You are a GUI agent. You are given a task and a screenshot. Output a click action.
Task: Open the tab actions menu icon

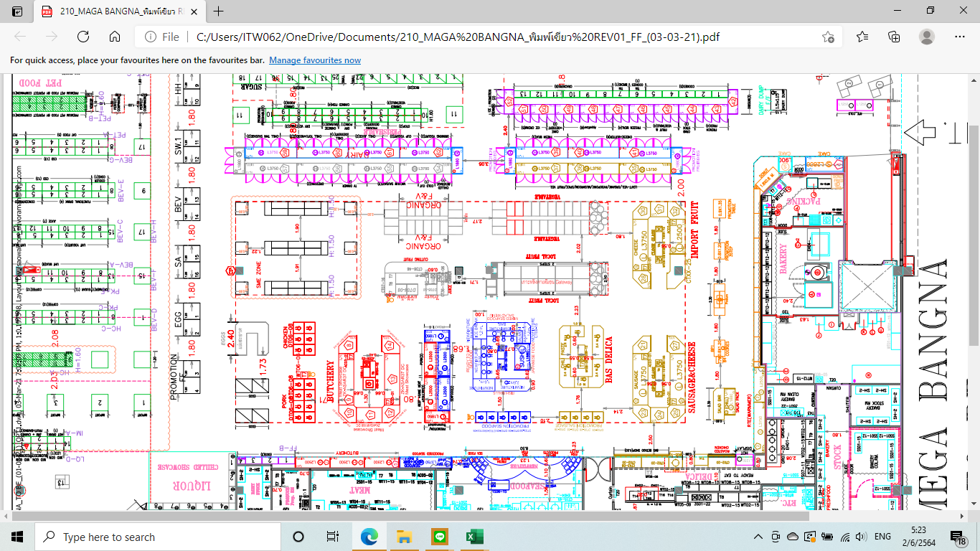point(17,11)
